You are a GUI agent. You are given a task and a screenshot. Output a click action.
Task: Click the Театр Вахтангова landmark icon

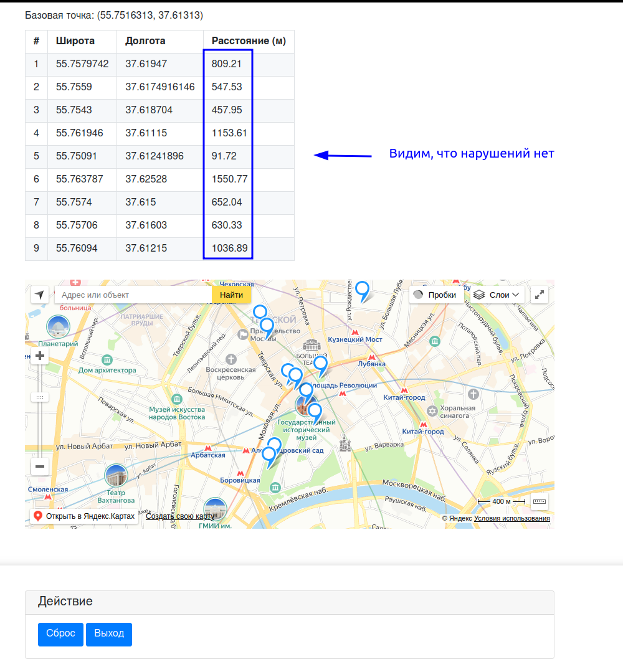116,476
